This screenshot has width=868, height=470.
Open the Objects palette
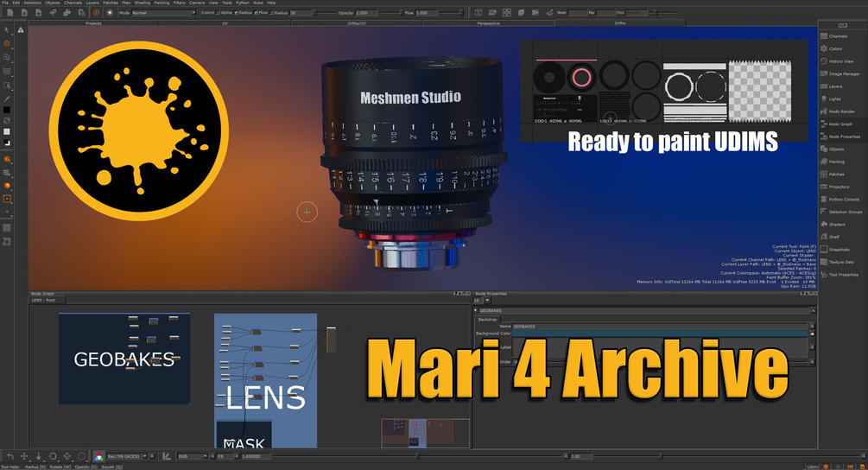click(x=832, y=149)
